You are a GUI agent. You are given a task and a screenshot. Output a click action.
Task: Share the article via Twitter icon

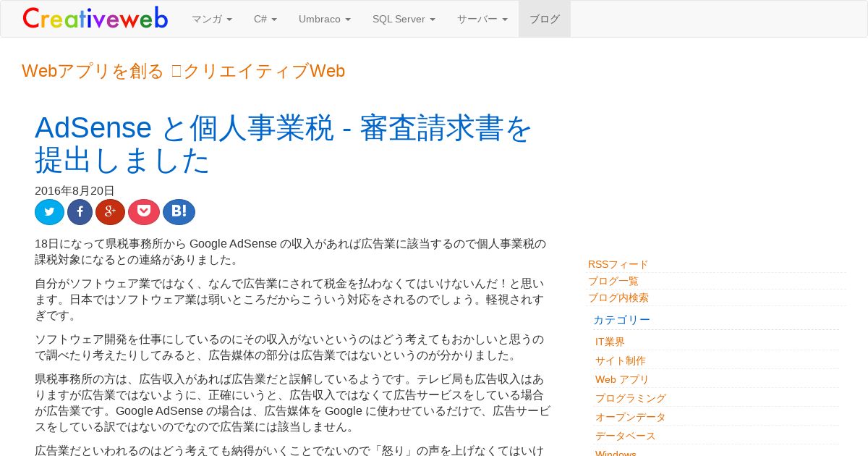point(49,212)
